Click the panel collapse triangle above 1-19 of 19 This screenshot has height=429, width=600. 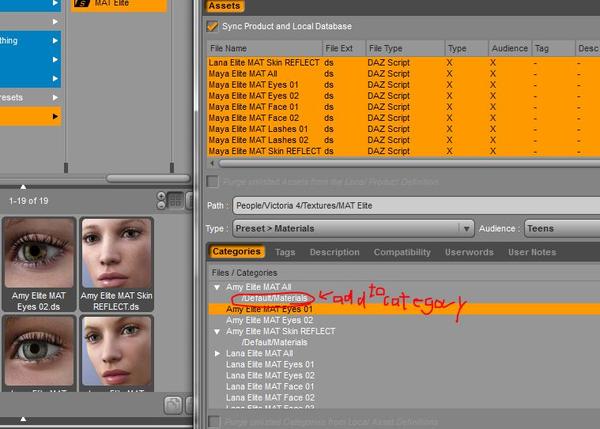(x=23, y=187)
